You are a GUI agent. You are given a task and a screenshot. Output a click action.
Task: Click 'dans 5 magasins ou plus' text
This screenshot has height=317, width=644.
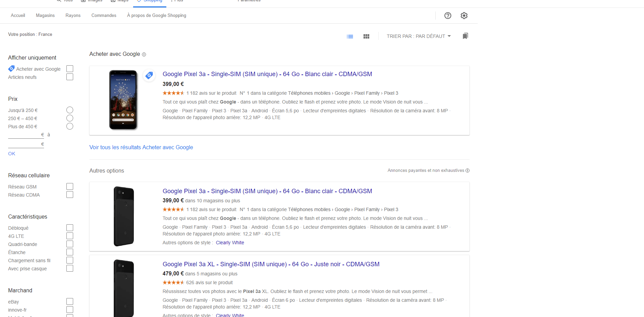[211, 274]
